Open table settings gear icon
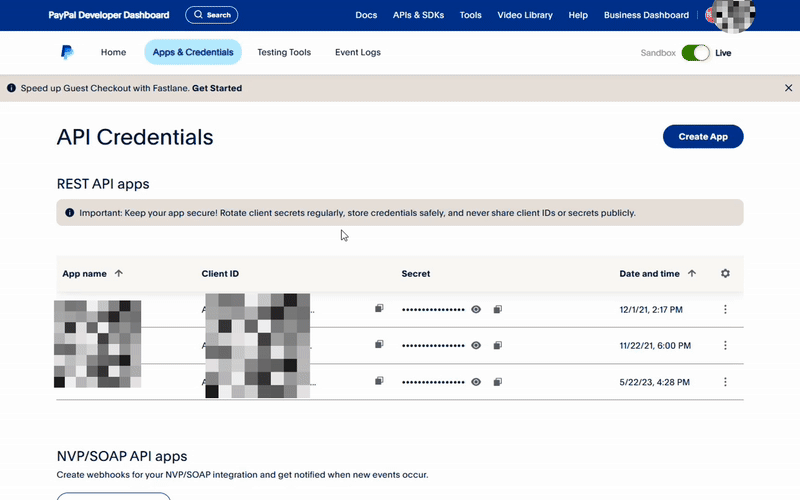This screenshot has height=500, width=800. pyautogui.click(x=725, y=273)
